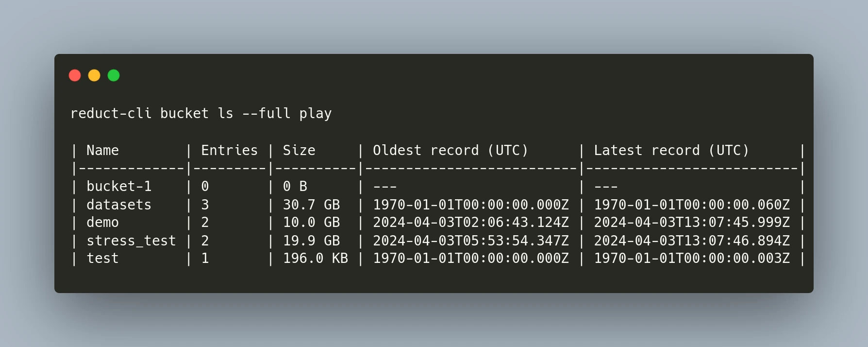Click the red close window control

tap(75, 75)
